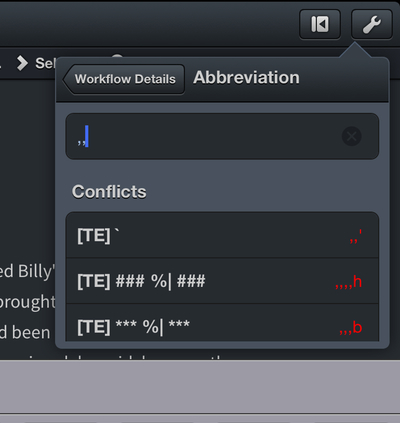Open the wrench workflow settings icon
The width and height of the screenshot is (400, 423).
click(372, 24)
